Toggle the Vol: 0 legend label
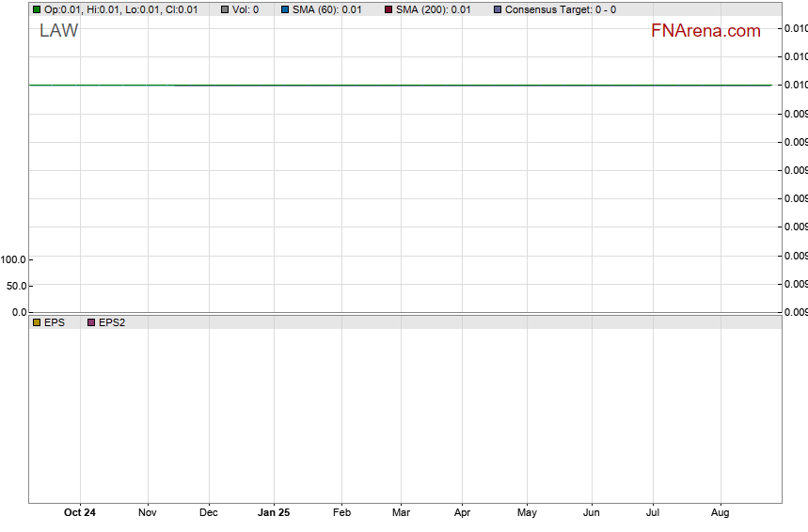The width and height of the screenshot is (808, 532). tap(246, 9)
